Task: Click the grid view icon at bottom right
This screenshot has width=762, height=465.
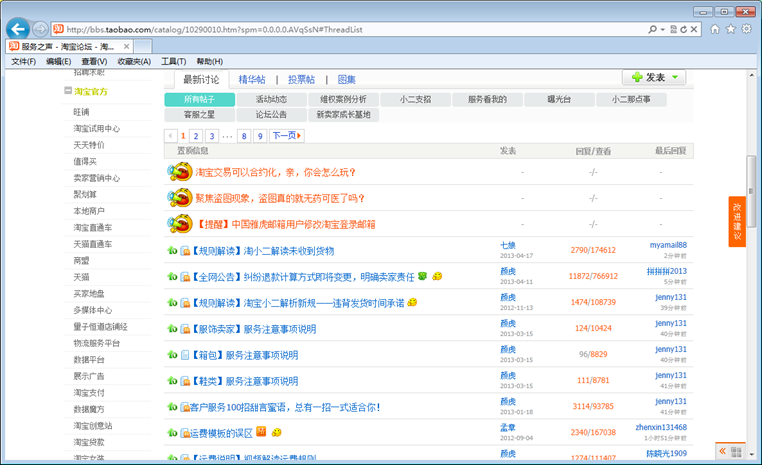Action: (736, 452)
